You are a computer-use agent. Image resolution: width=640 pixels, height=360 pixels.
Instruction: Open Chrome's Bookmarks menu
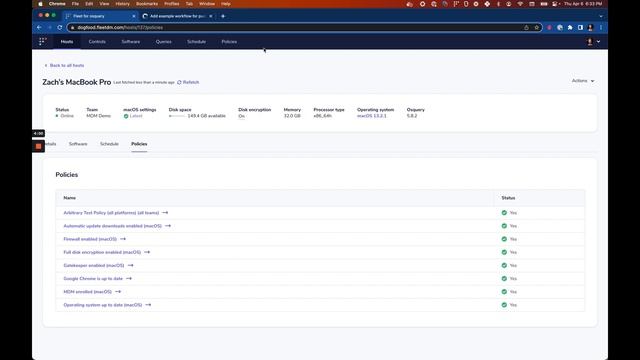point(147,4)
